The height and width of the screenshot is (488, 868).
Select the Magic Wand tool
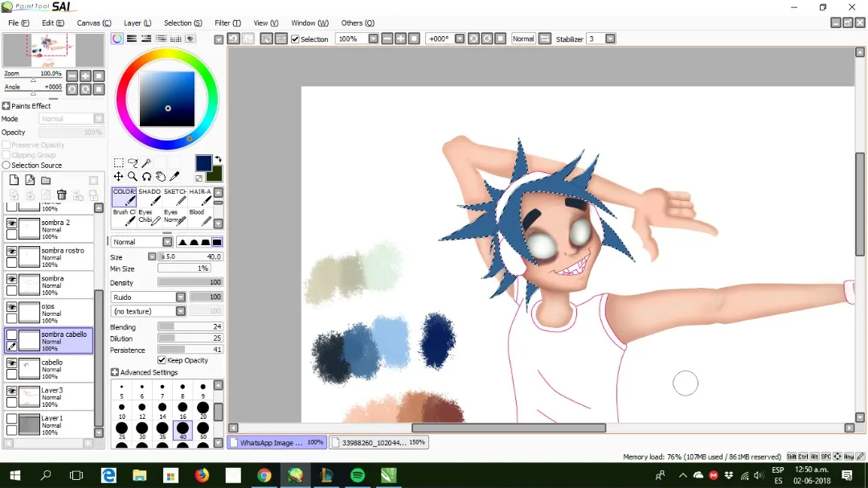[x=147, y=162]
